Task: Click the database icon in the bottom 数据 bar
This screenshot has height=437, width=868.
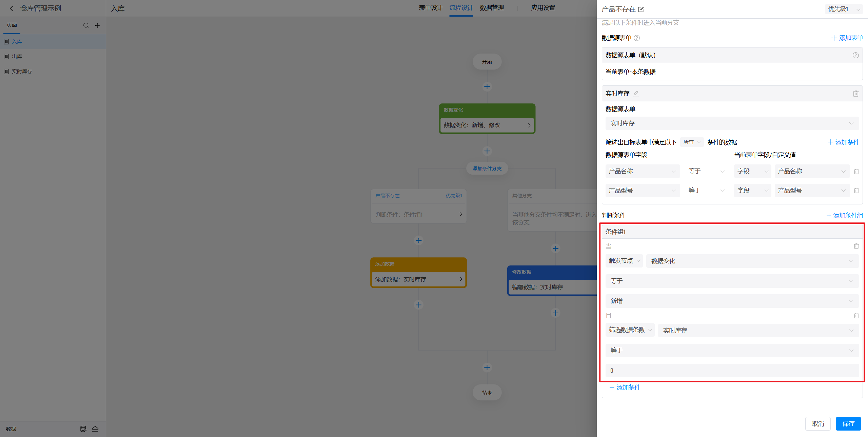Action: point(83,429)
